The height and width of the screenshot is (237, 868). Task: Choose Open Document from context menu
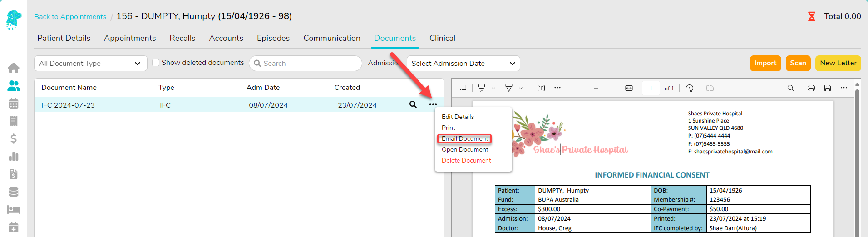click(465, 149)
